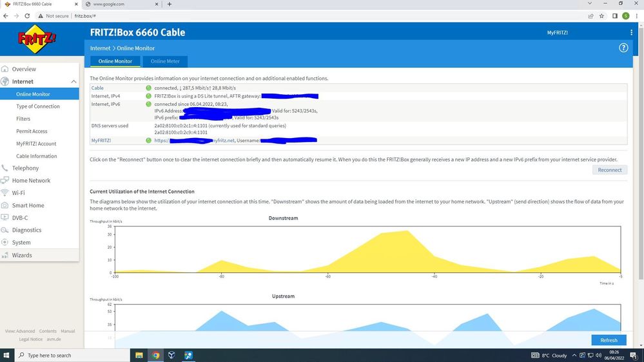Open the three-dot menu beside MyFRITZ!
The height and width of the screenshot is (362, 644).
click(631, 32)
